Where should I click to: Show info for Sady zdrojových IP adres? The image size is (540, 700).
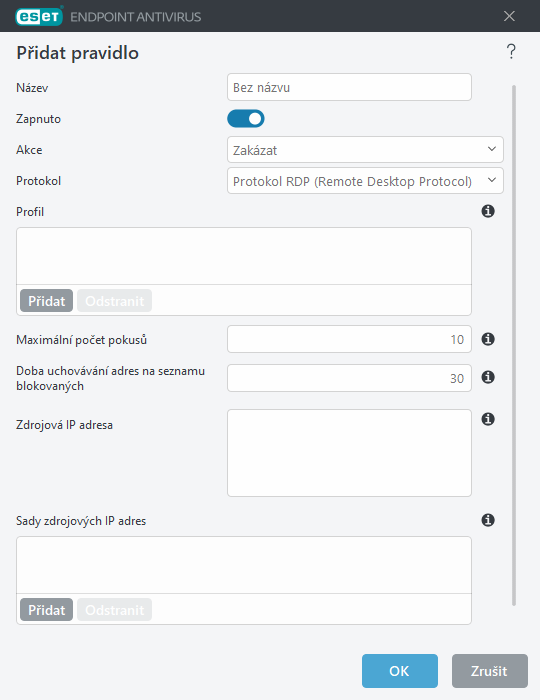click(x=488, y=520)
